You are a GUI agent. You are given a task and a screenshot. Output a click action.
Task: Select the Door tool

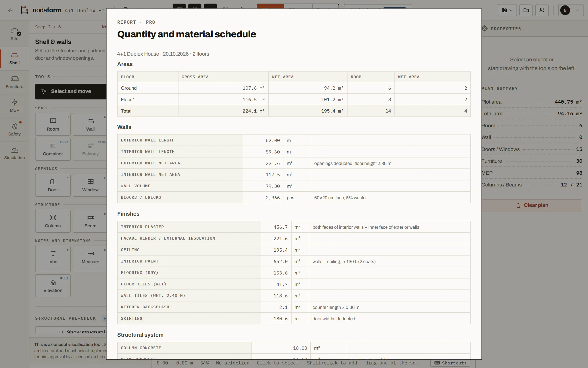pos(53,185)
